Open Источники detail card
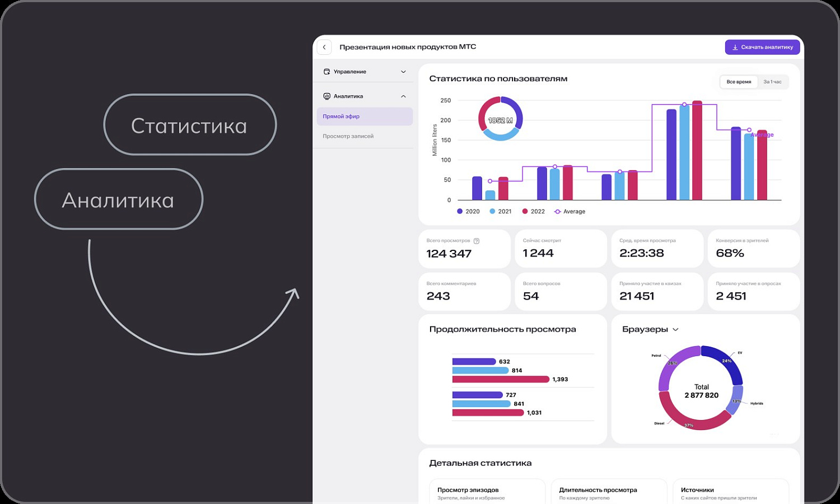The height and width of the screenshot is (504, 840). point(731,492)
